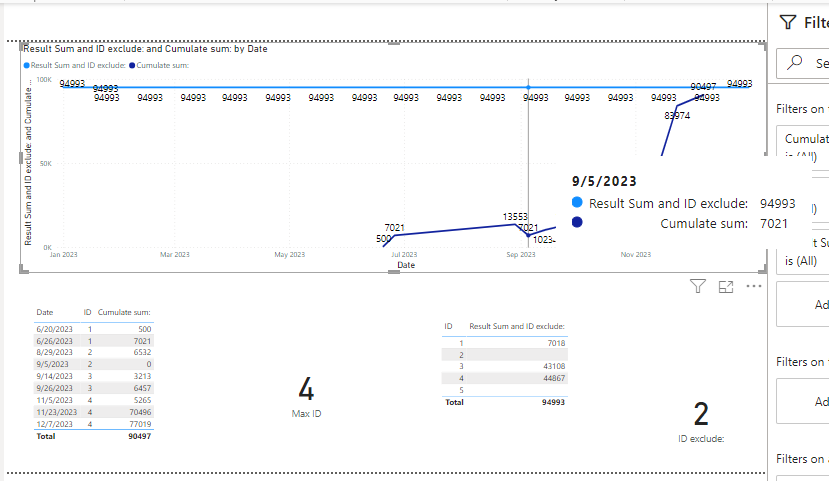The image size is (829, 481).
Task: Click ID header in Result Sum table
Action: (448, 327)
